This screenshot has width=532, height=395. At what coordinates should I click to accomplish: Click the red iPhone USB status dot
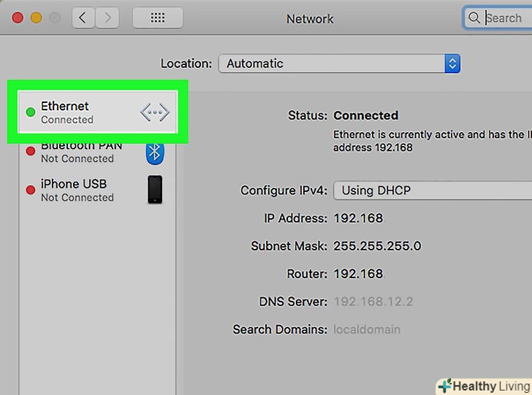pyautogui.click(x=30, y=190)
